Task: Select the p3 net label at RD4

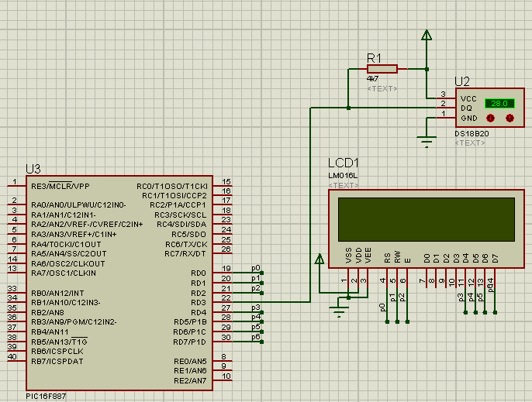Action: point(256,308)
